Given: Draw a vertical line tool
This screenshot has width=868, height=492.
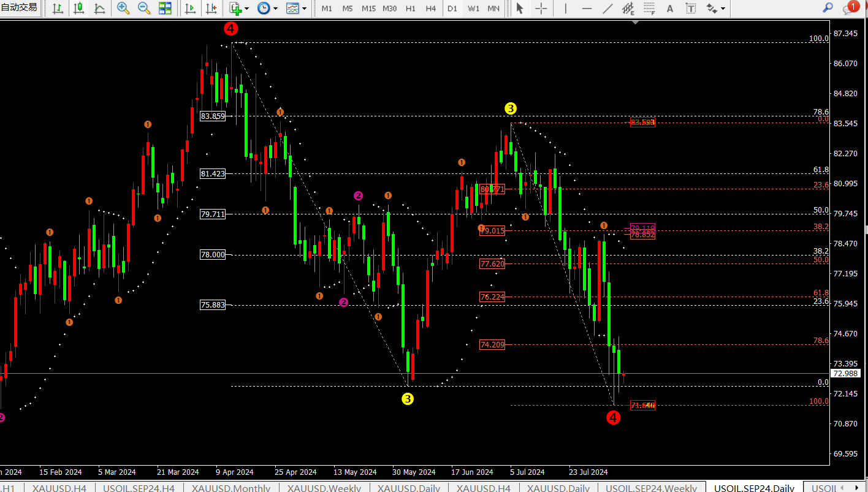Looking at the screenshot, I should pos(565,9).
